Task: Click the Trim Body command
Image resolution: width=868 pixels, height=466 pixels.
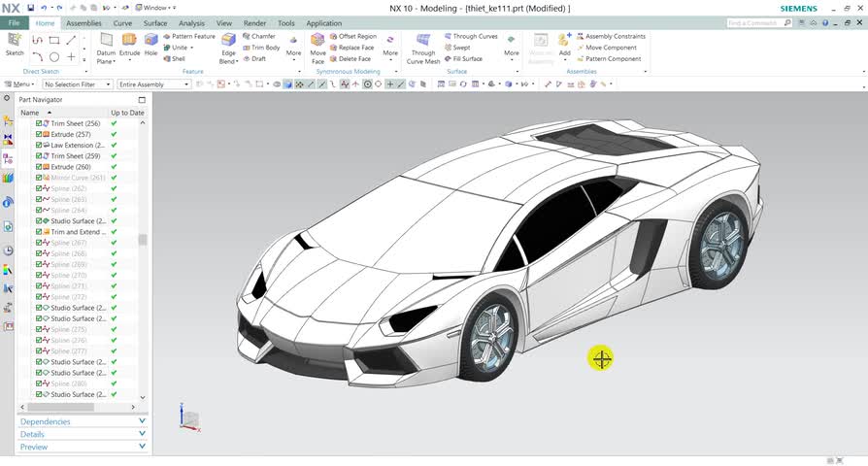Action: 261,47
